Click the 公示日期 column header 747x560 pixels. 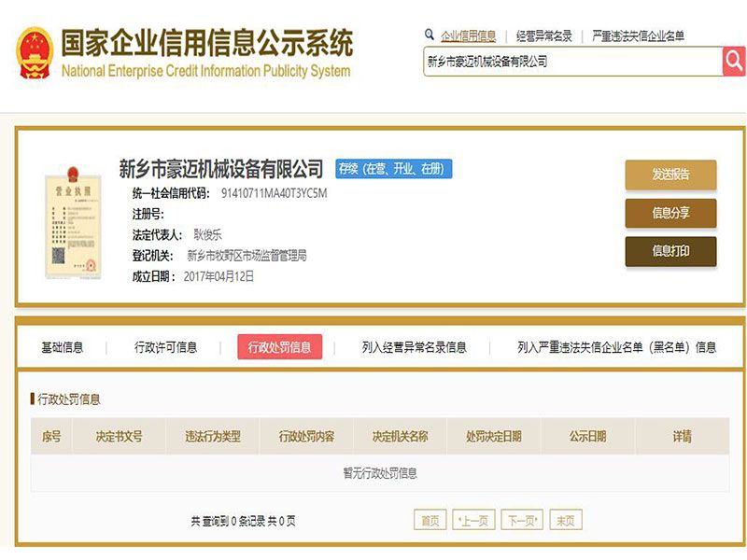pos(588,436)
